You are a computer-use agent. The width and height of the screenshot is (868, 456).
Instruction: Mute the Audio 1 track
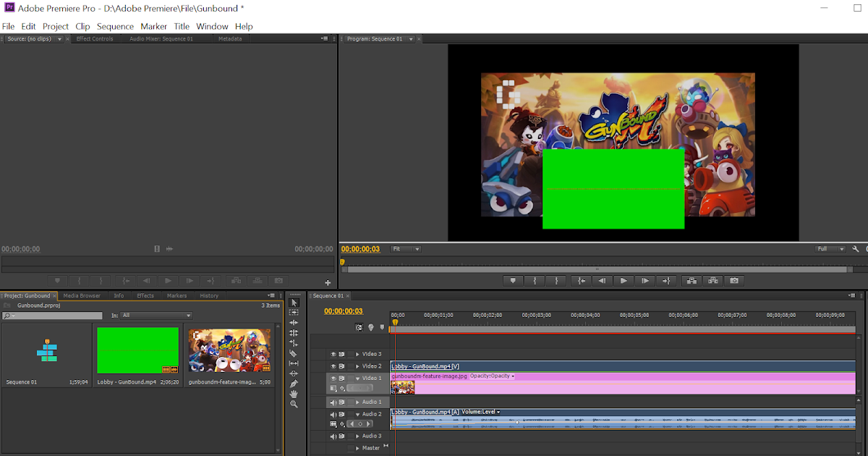[333, 402]
